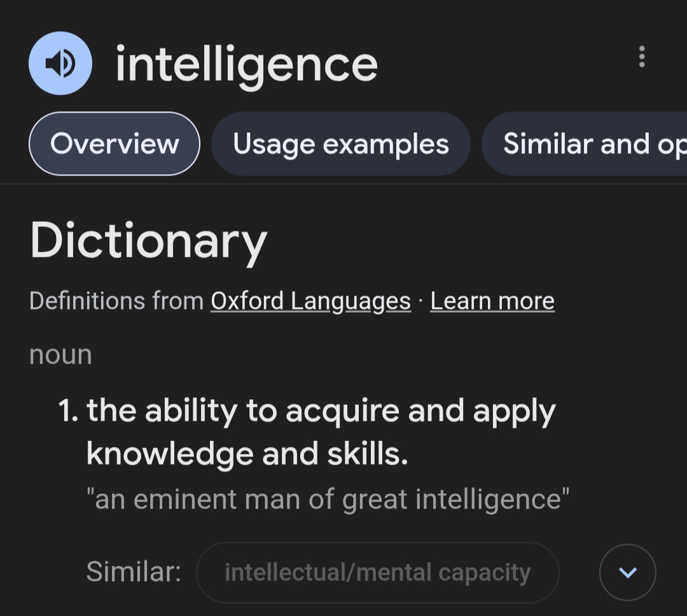Open the three-dot more options menu

tap(641, 57)
